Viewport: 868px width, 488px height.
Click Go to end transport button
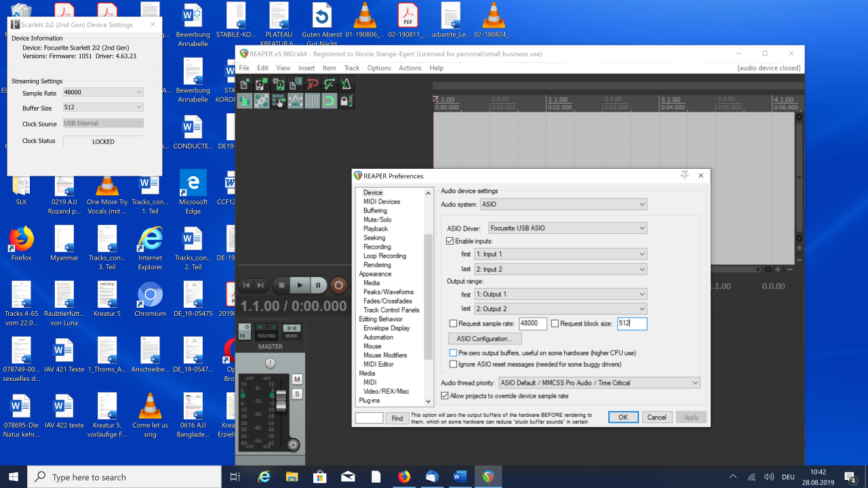click(261, 285)
